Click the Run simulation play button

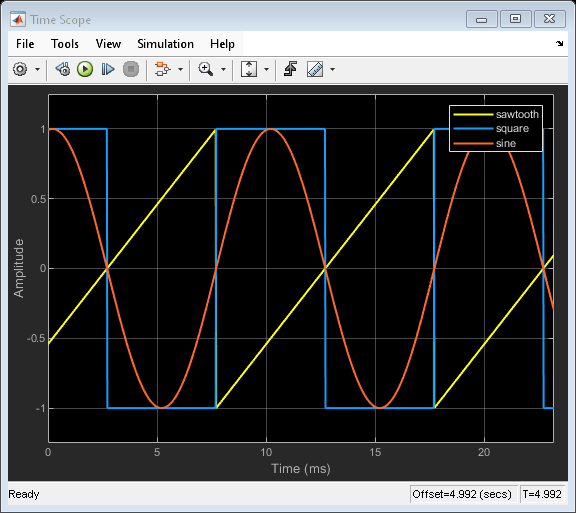pyautogui.click(x=85, y=69)
